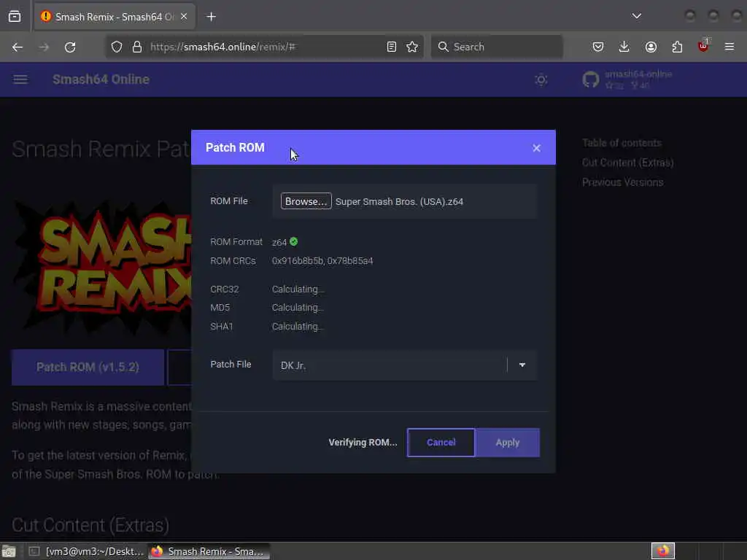Open the smash64-online GitHub repository link
Image resolution: width=747 pixels, height=560 pixels.
coord(627,79)
